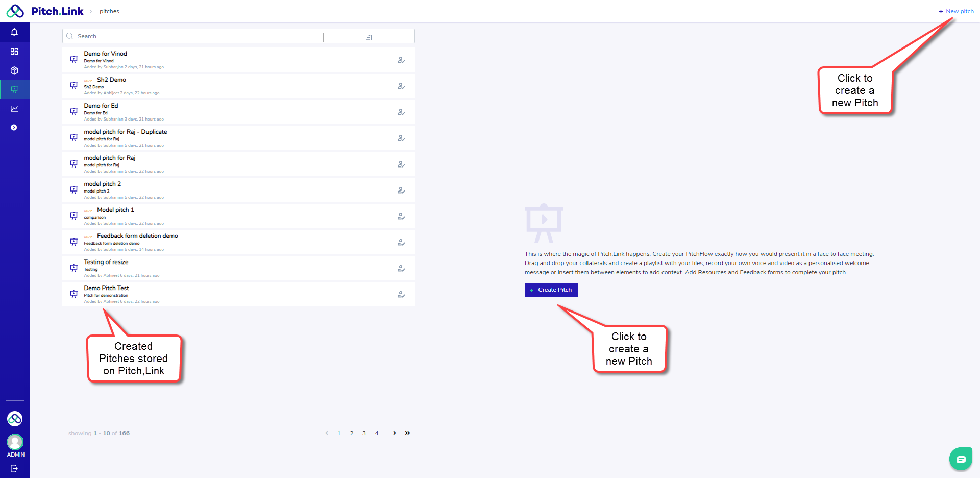Open the Sh2 Demo draft pitch

click(x=111, y=80)
